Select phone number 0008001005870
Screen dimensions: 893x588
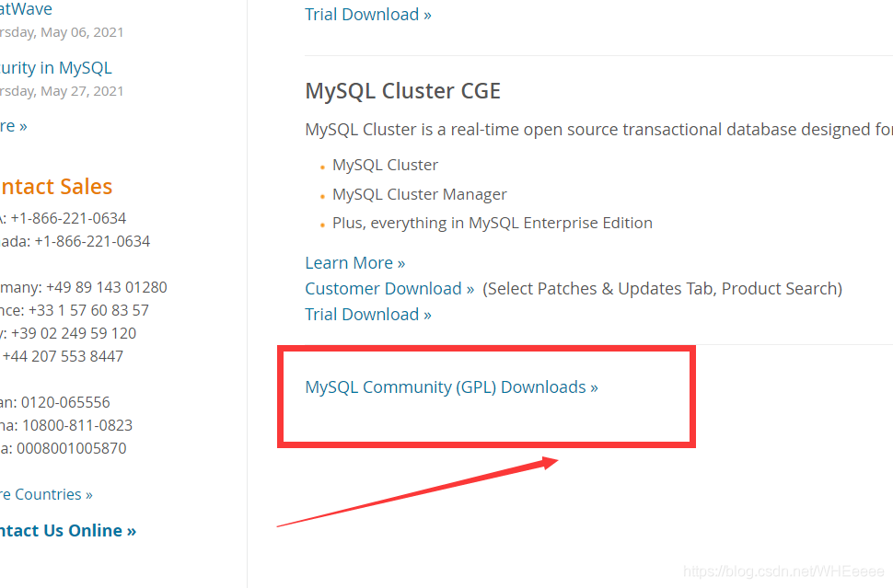(x=72, y=448)
